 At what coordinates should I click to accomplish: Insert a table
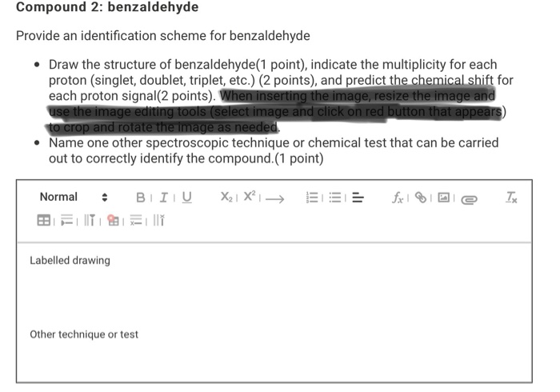click(43, 220)
